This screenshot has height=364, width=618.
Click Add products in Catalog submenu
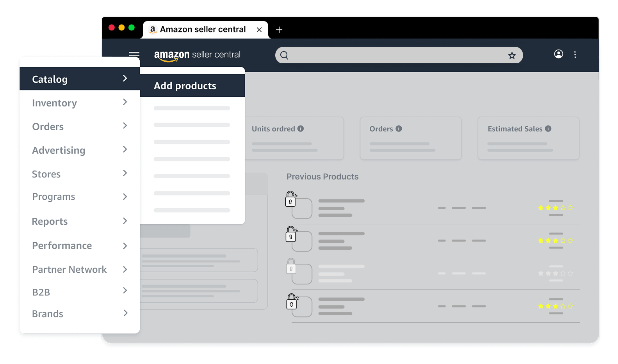(x=192, y=86)
